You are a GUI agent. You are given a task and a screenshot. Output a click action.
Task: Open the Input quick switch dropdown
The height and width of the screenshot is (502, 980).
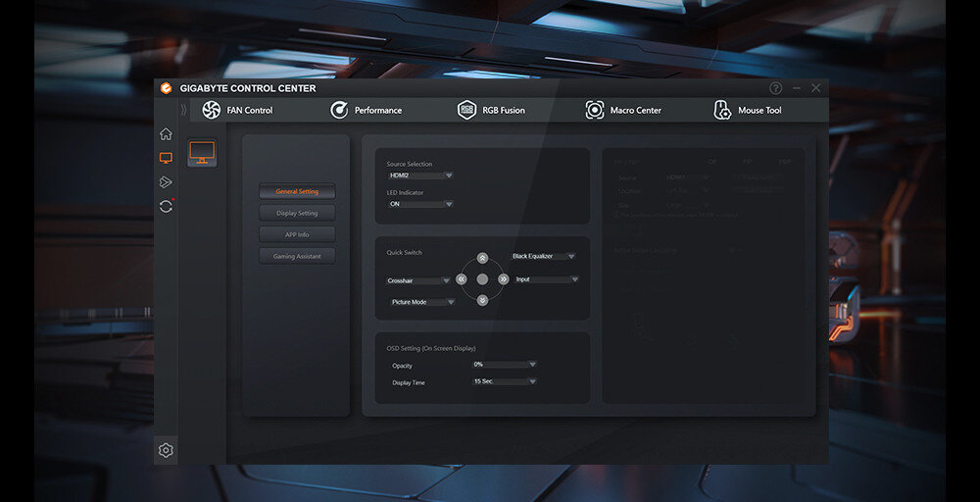tap(547, 279)
